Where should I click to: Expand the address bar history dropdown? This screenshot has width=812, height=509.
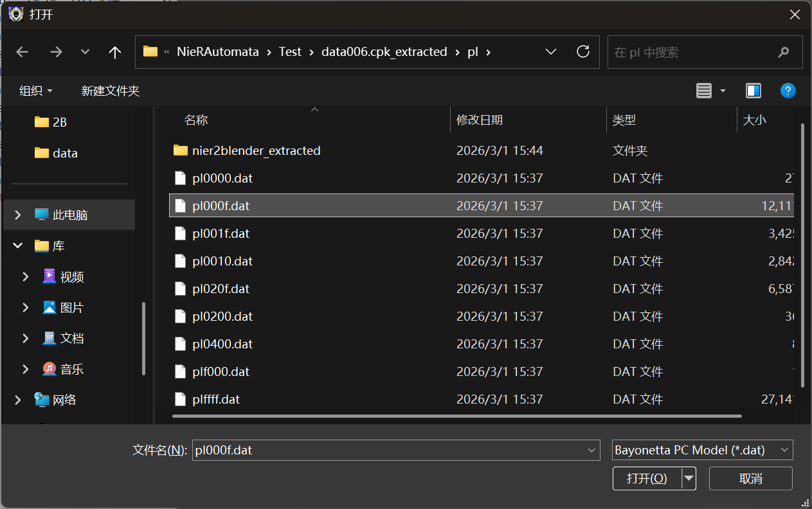coord(551,52)
